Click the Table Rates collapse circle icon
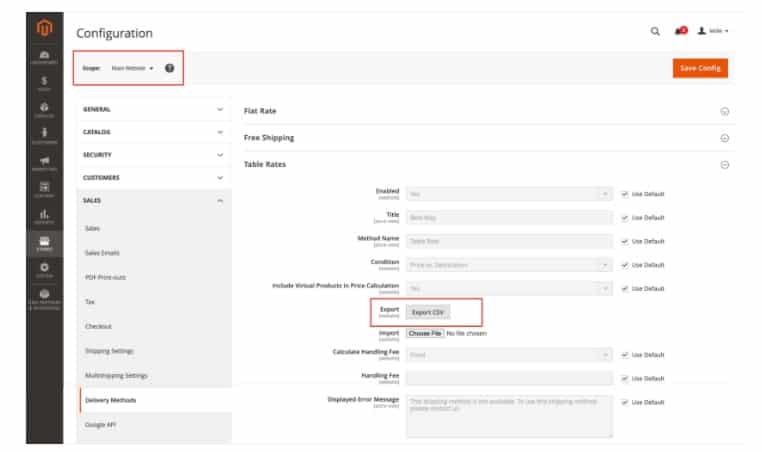Screen dimensions: 762x452 click(724, 165)
